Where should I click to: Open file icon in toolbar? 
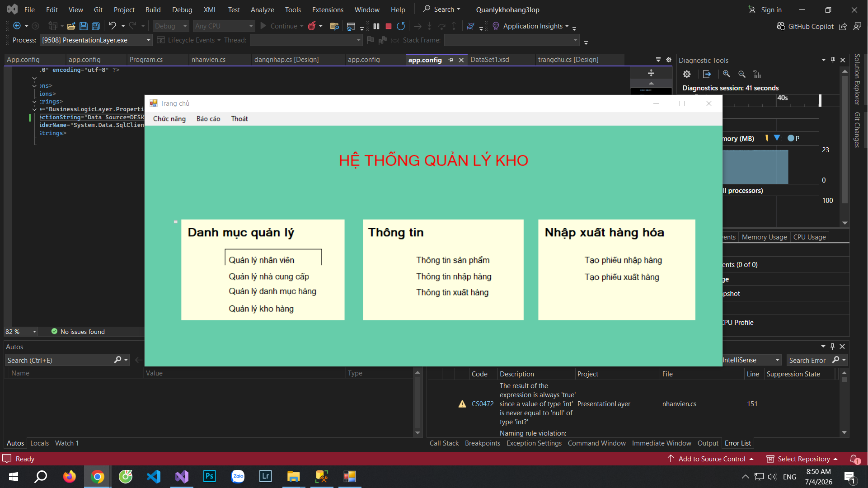pyautogui.click(x=71, y=26)
